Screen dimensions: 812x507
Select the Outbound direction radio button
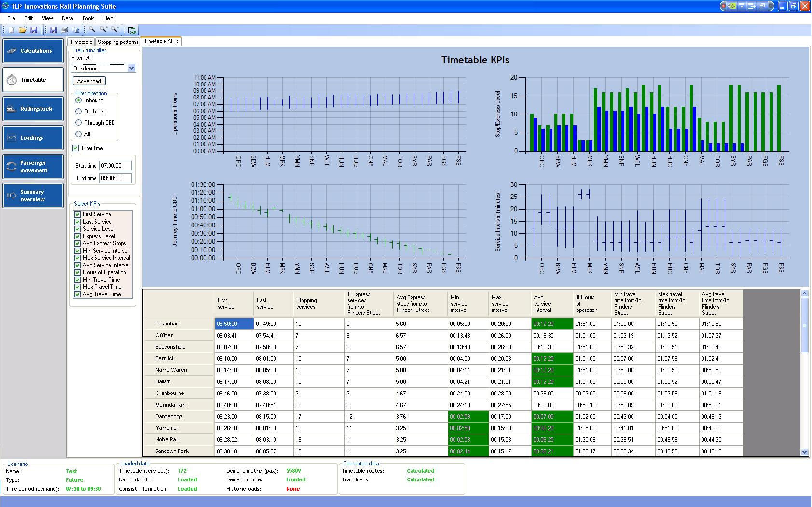click(x=79, y=112)
